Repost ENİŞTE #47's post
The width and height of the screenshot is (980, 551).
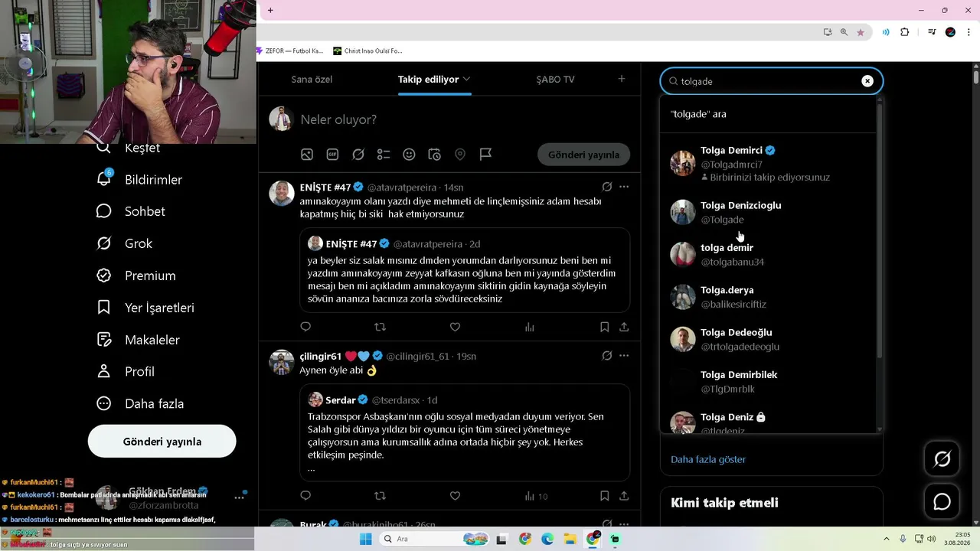[380, 327]
